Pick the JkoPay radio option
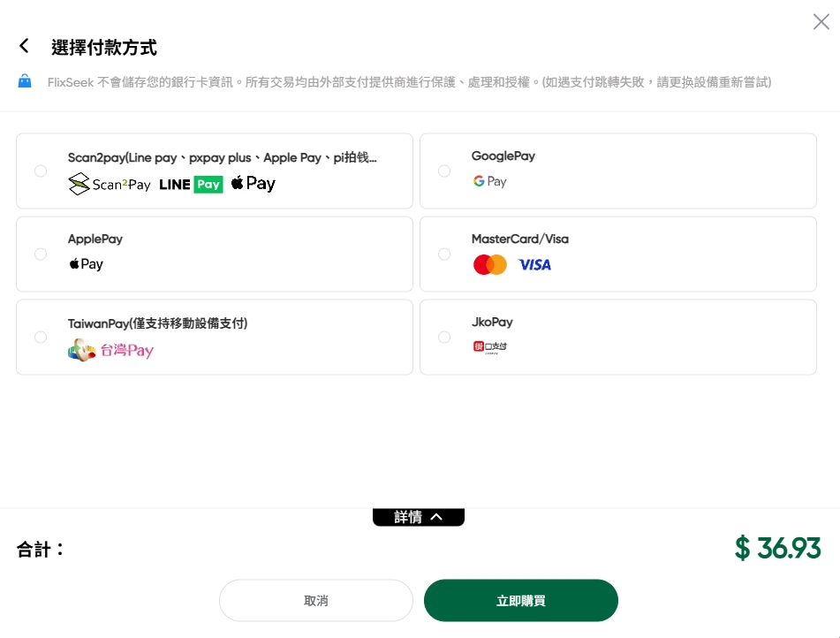This screenshot has width=840, height=638. 444,338
